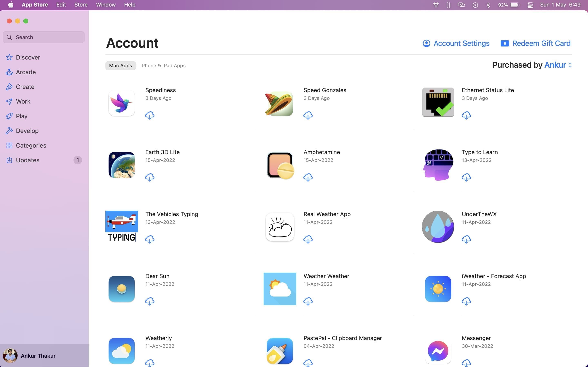
Task: Click the Ethernet Status Lite download icon
Action: [x=466, y=115]
